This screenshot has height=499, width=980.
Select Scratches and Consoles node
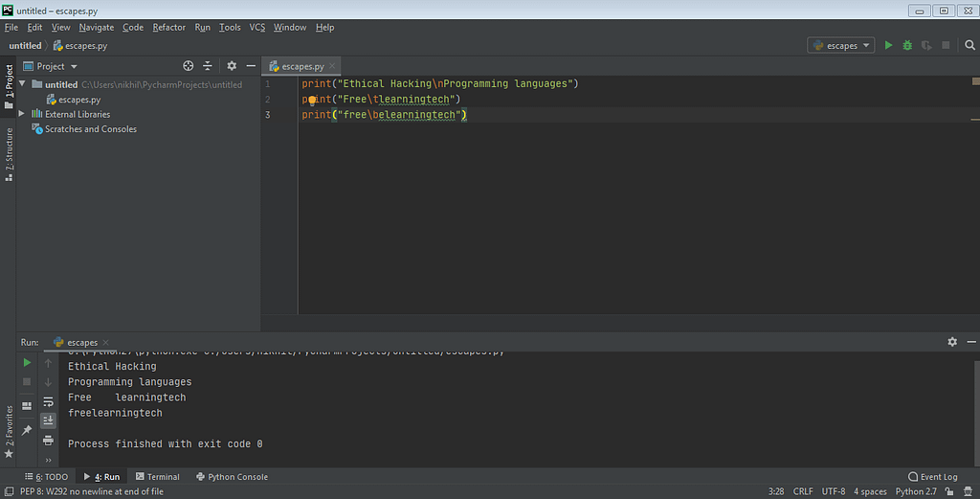(84, 128)
